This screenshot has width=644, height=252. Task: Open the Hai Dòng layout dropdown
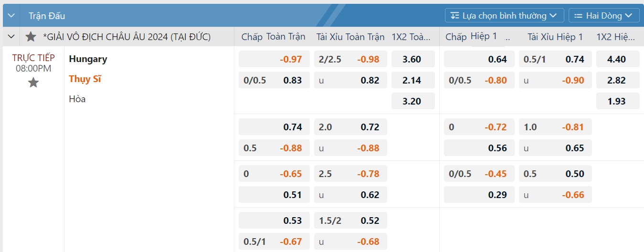[603, 16]
